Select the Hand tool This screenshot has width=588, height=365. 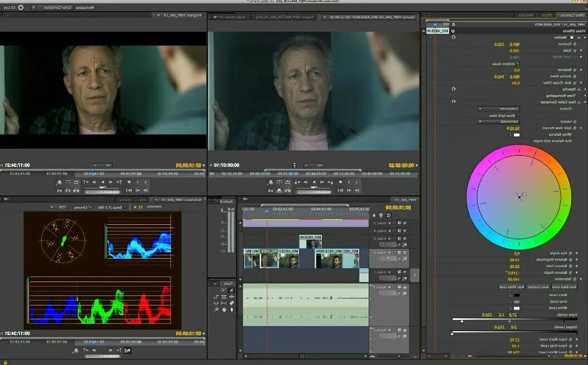(x=224, y=309)
